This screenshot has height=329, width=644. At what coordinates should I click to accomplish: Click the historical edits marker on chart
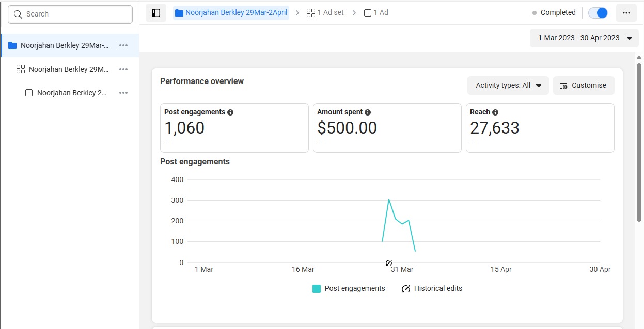coord(389,263)
